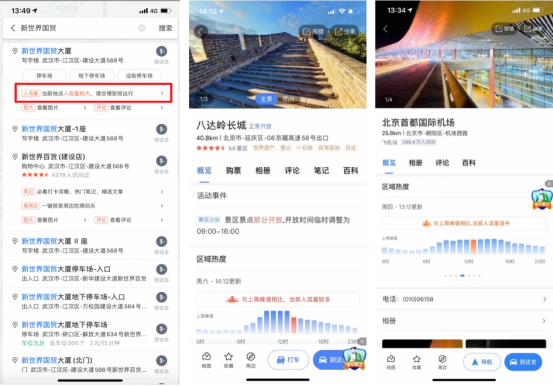Open 评论 tab on 北京首都国际机场 page

(x=442, y=163)
